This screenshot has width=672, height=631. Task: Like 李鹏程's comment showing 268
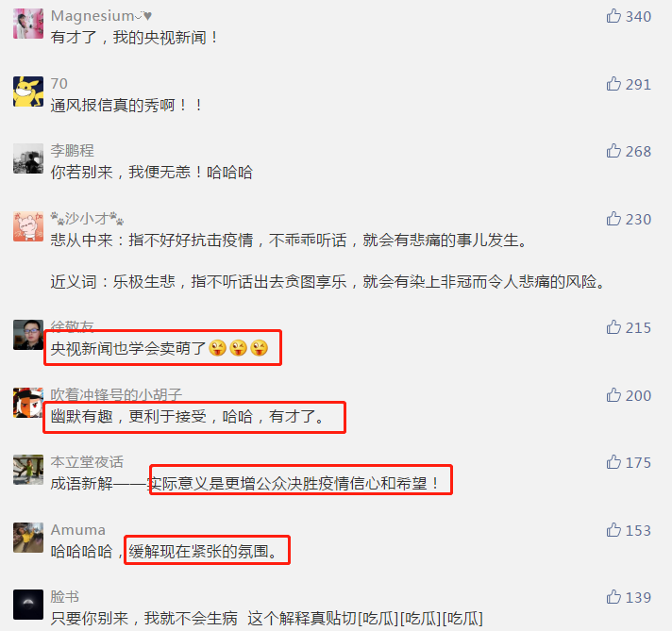613,151
